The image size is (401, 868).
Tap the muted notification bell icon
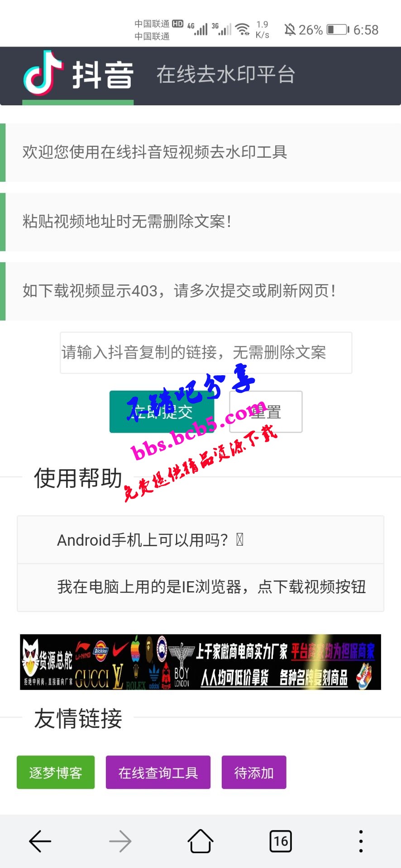[x=290, y=30]
